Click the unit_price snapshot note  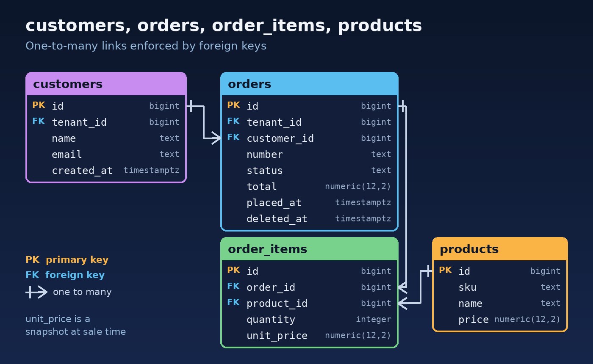[x=75, y=325]
